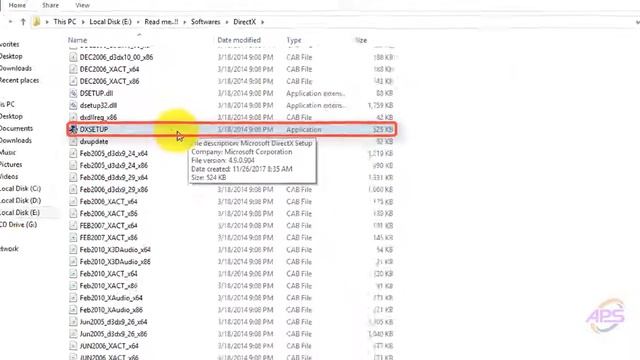
Task: Select Feb2005_d3dx9_24_x64 file icon
Action: click(x=73, y=153)
